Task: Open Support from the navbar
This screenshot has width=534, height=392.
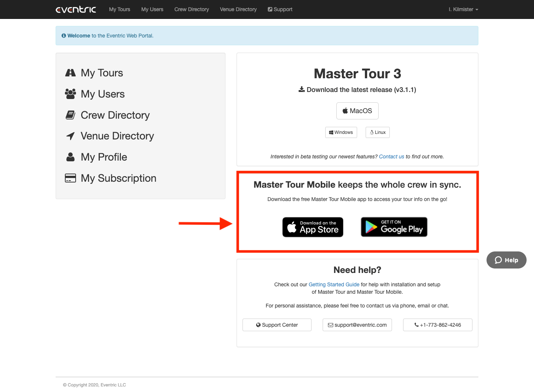Action: [280, 9]
